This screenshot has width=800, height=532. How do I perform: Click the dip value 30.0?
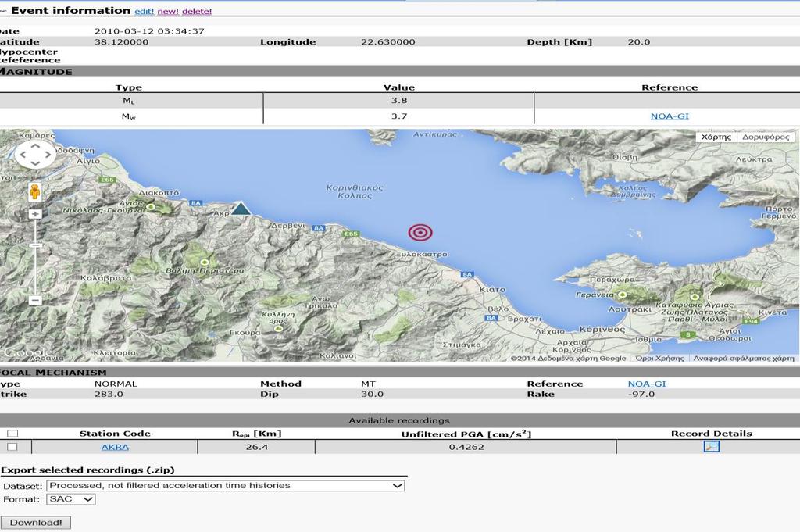tap(372, 394)
